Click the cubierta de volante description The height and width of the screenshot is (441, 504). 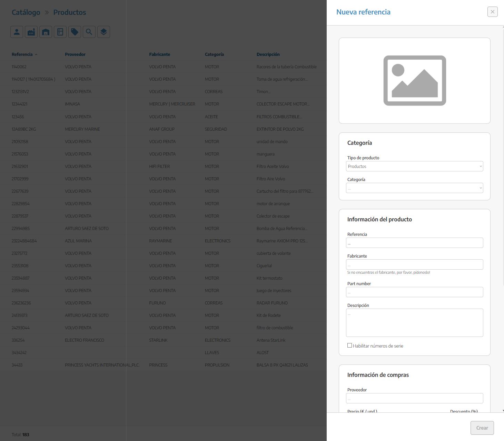click(274, 253)
